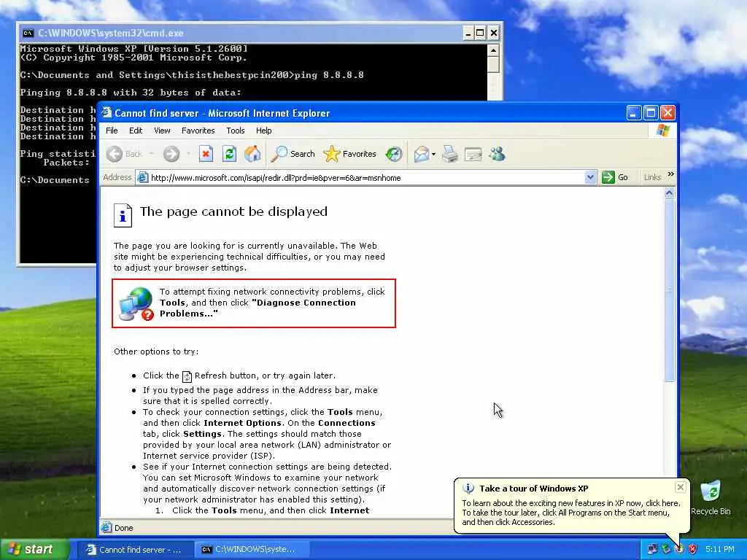Click the Refresh icon inside the help text
The image size is (747, 560).
point(187,377)
